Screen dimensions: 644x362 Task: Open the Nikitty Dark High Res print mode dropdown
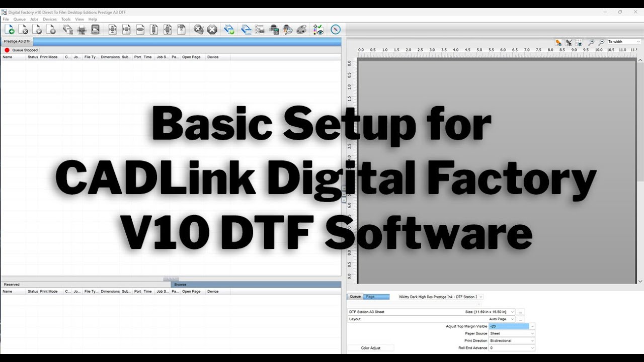coord(440,297)
